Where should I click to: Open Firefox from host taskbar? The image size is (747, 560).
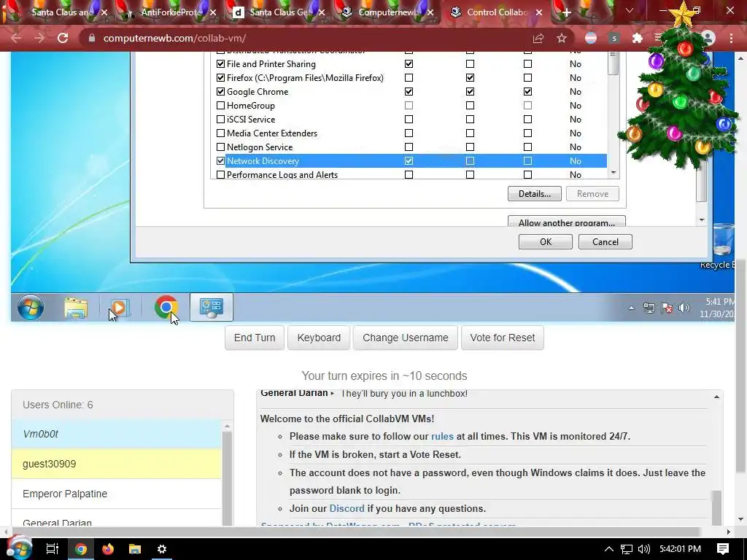pos(108,549)
